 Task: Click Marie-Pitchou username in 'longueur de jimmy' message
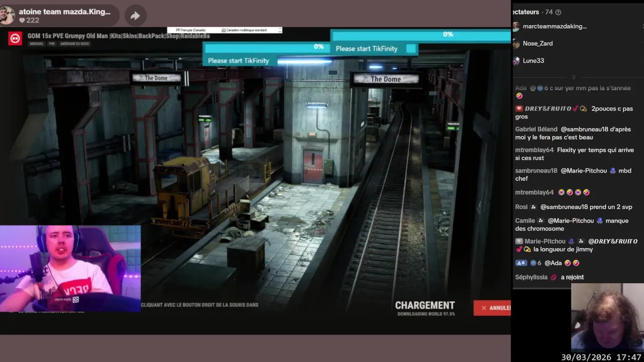pos(545,241)
